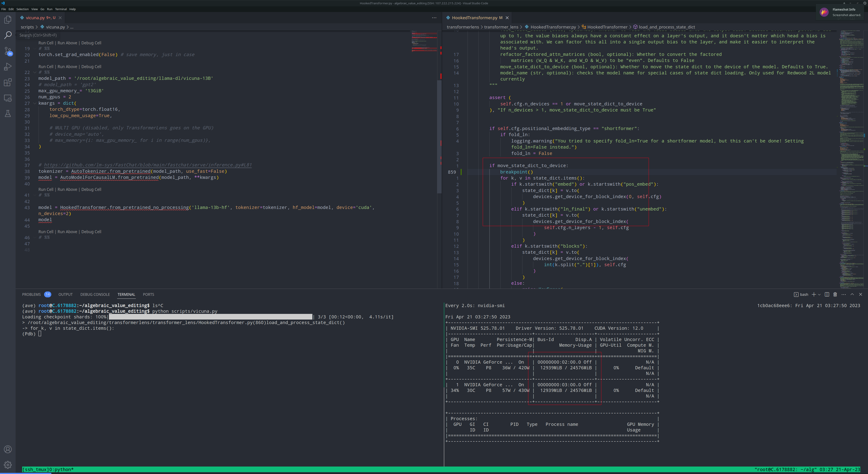Image resolution: width=868 pixels, height=474 pixels.
Task: Create a new terminal with plus icon
Action: point(814,294)
